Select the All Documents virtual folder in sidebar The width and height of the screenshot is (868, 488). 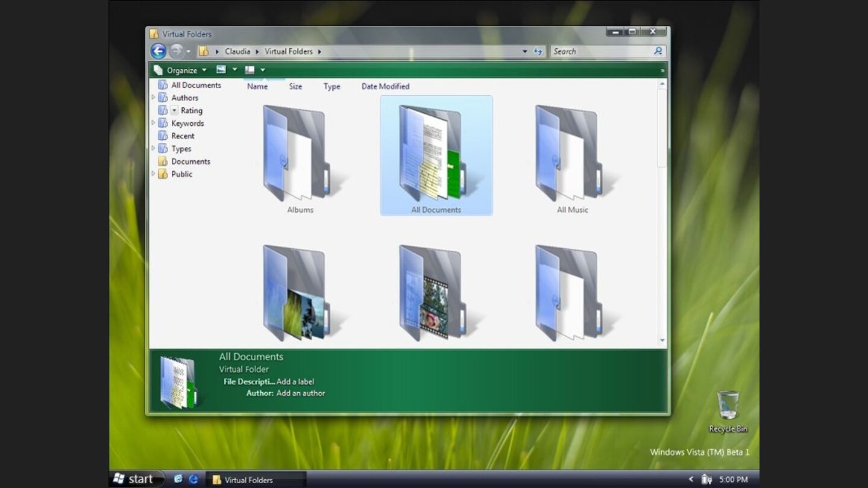click(195, 85)
